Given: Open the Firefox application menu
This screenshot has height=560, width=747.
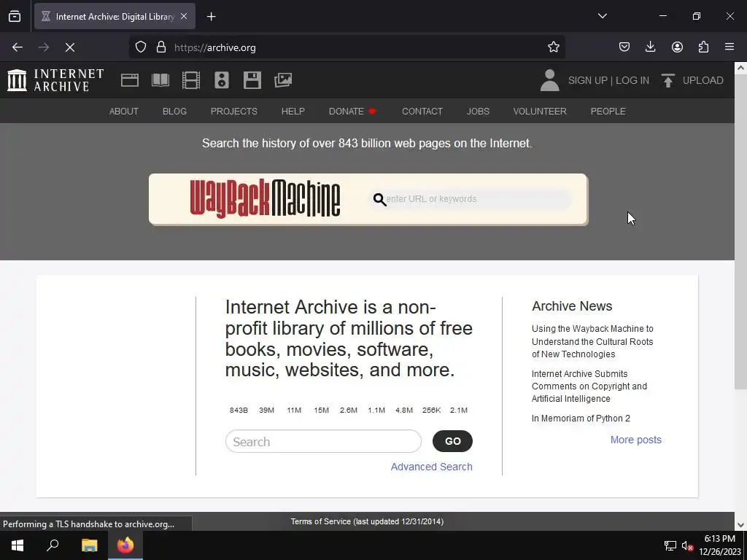Looking at the screenshot, I should tap(729, 47).
